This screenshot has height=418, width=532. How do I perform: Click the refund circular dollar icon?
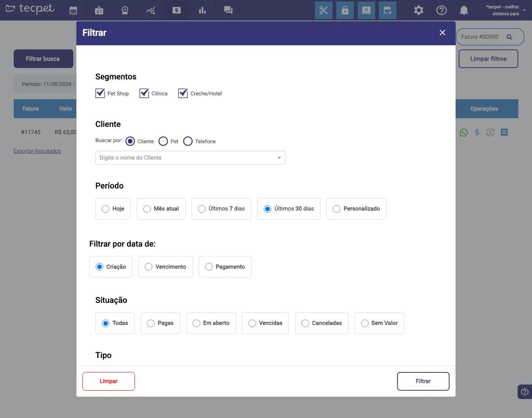[x=491, y=132]
